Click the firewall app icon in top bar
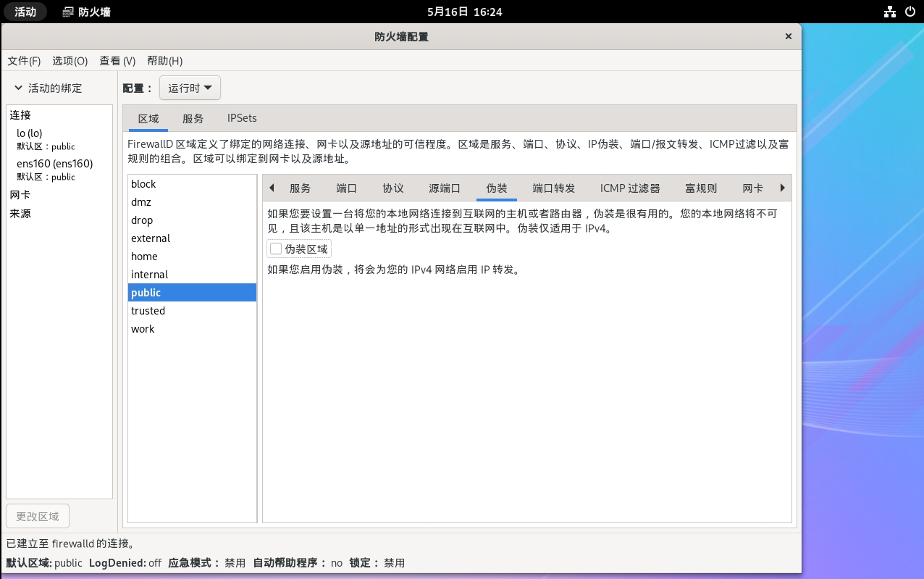Image resolution: width=924 pixels, height=579 pixels. click(x=68, y=12)
